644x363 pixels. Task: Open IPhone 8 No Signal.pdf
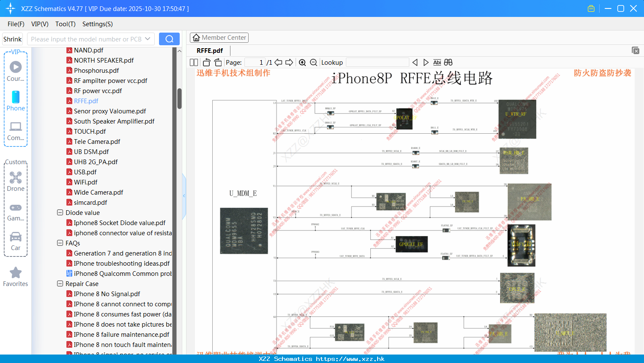point(107,294)
